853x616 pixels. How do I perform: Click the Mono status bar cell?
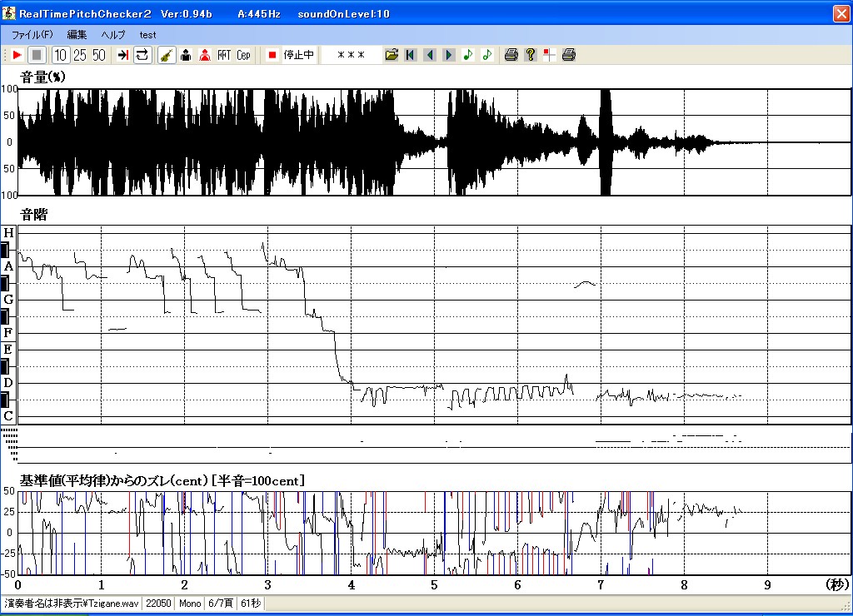pyautogui.click(x=190, y=604)
